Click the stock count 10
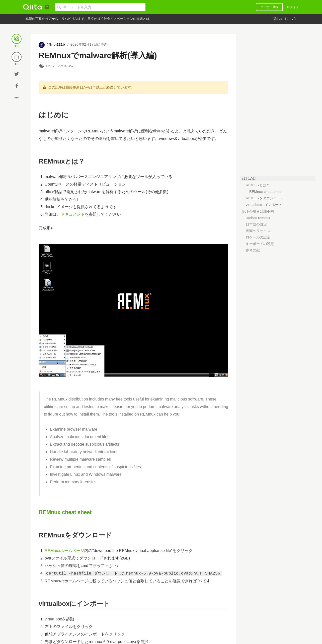This screenshot has width=322, height=644. (17, 64)
